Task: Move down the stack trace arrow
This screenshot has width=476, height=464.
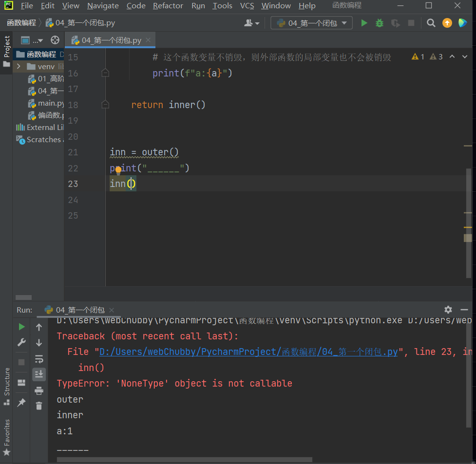Action: [39, 343]
